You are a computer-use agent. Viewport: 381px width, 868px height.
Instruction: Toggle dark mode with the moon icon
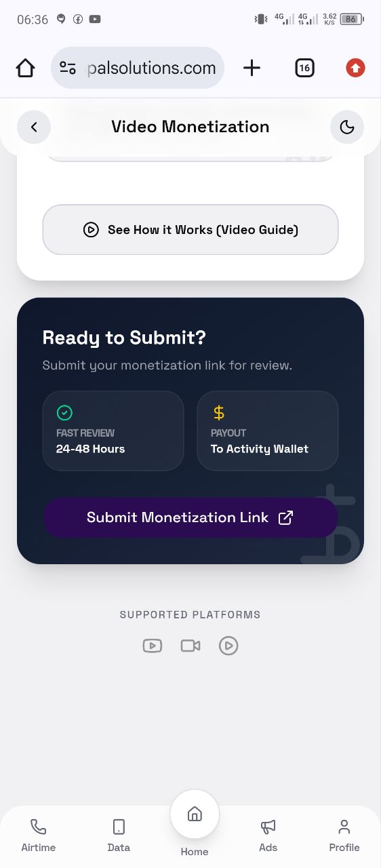(347, 127)
